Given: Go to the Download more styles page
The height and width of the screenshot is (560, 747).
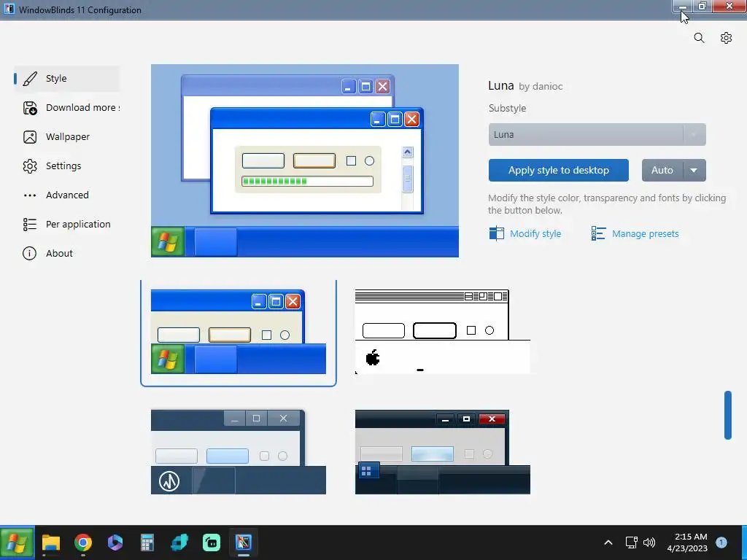Looking at the screenshot, I should [x=66, y=108].
